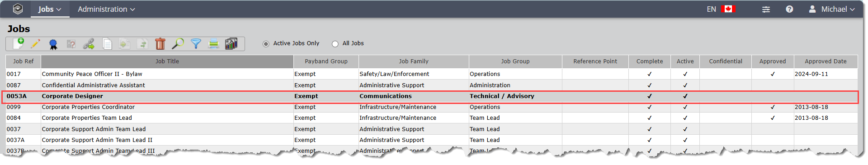The height and width of the screenshot is (165, 868).
Task: Click the Active checkmark for job 0087
Action: pos(685,85)
